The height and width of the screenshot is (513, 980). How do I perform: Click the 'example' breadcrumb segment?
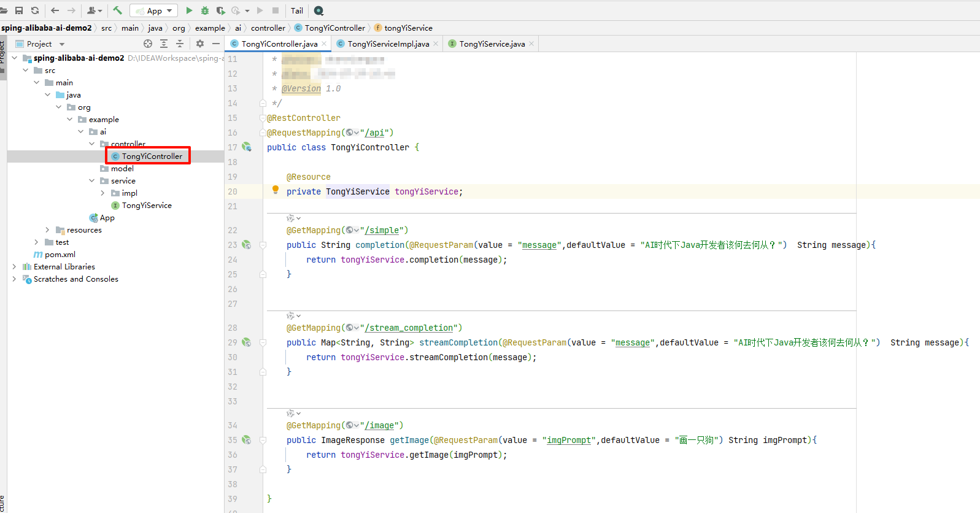pos(210,28)
